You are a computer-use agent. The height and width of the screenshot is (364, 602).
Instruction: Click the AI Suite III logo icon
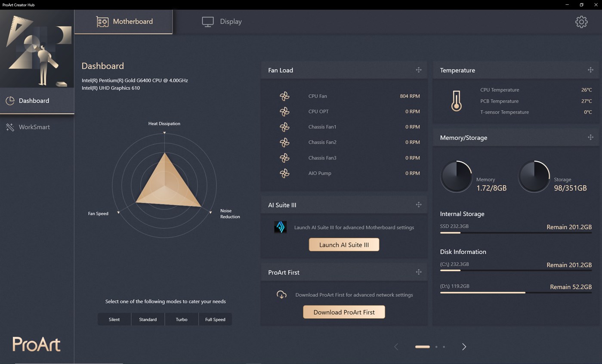281,227
